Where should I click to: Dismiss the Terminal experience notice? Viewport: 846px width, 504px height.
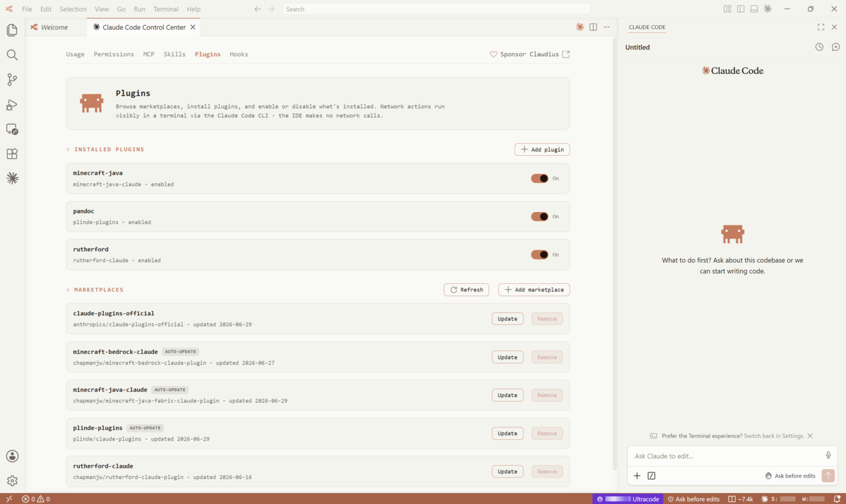[810, 436]
